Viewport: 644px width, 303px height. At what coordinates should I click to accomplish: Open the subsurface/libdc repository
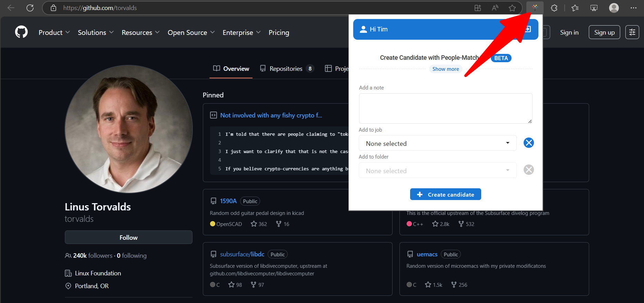242,254
